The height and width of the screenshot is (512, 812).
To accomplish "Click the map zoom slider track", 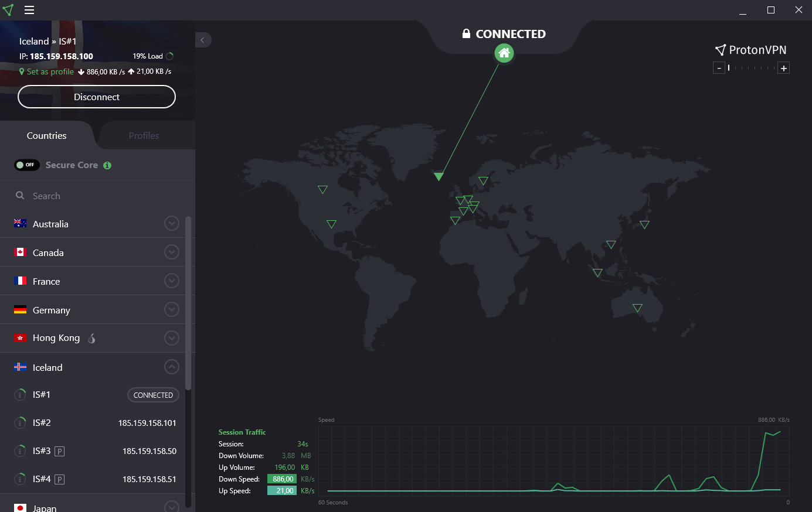I will [752, 68].
